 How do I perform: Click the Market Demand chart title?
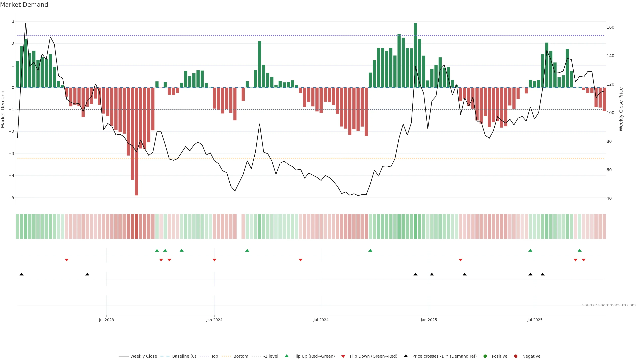click(24, 5)
